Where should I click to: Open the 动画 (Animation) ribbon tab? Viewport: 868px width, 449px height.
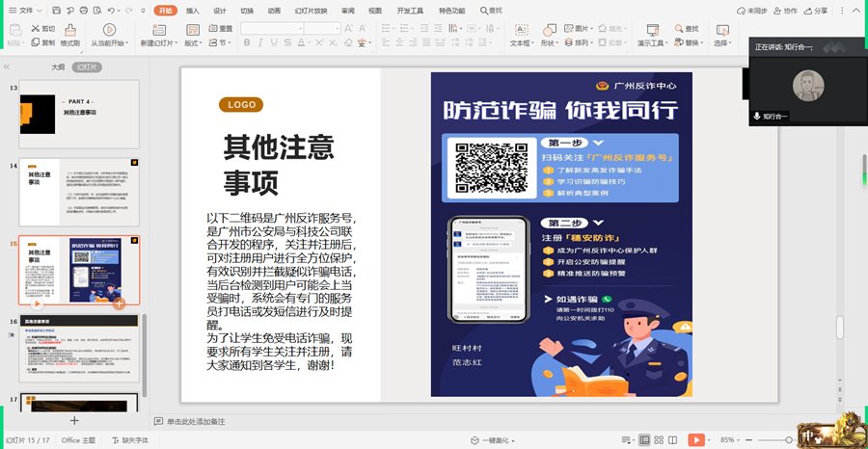tap(274, 11)
